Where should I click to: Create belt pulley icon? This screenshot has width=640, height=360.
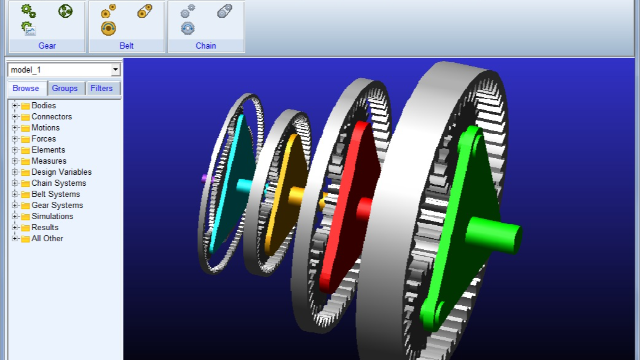tap(108, 11)
